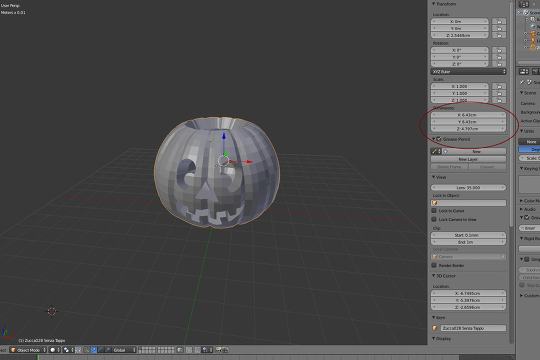Open the XYZ Euler rotation mode dropdown
The height and width of the screenshot is (360, 540).
(x=468, y=72)
